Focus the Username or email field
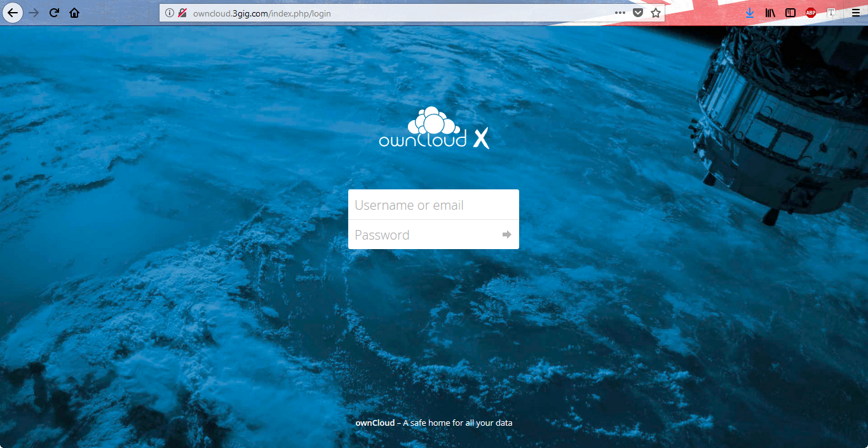This screenshot has height=448, width=868. click(433, 205)
